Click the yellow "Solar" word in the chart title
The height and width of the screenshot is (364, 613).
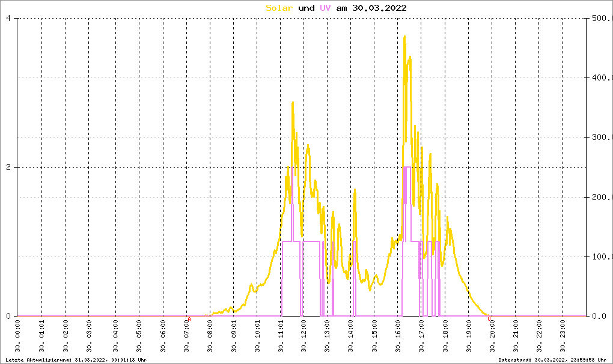pos(279,8)
